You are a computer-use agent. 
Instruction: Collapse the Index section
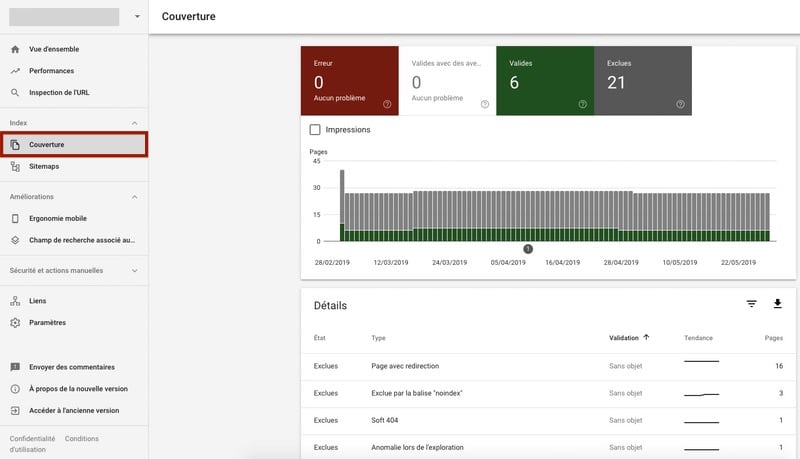[x=135, y=123]
